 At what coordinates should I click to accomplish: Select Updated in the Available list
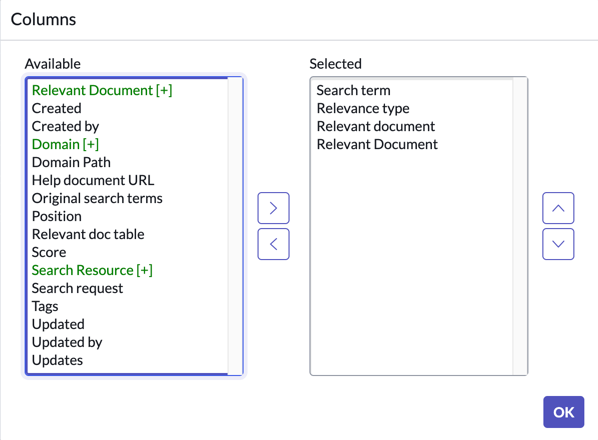click(58, 324)
